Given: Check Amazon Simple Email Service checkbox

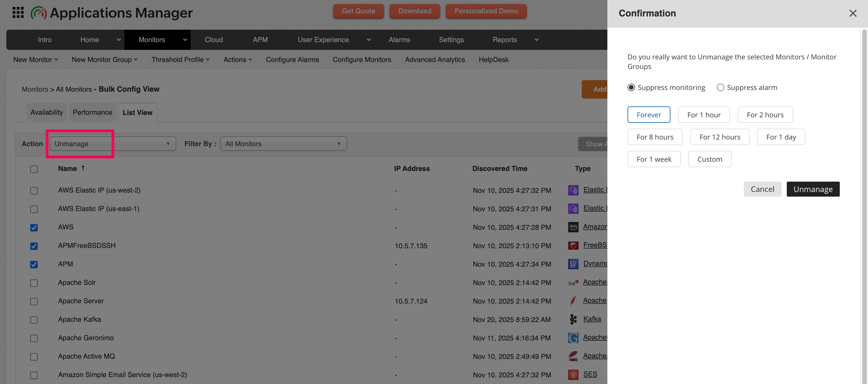Looking at the screenshot, I should pos(34,375).
